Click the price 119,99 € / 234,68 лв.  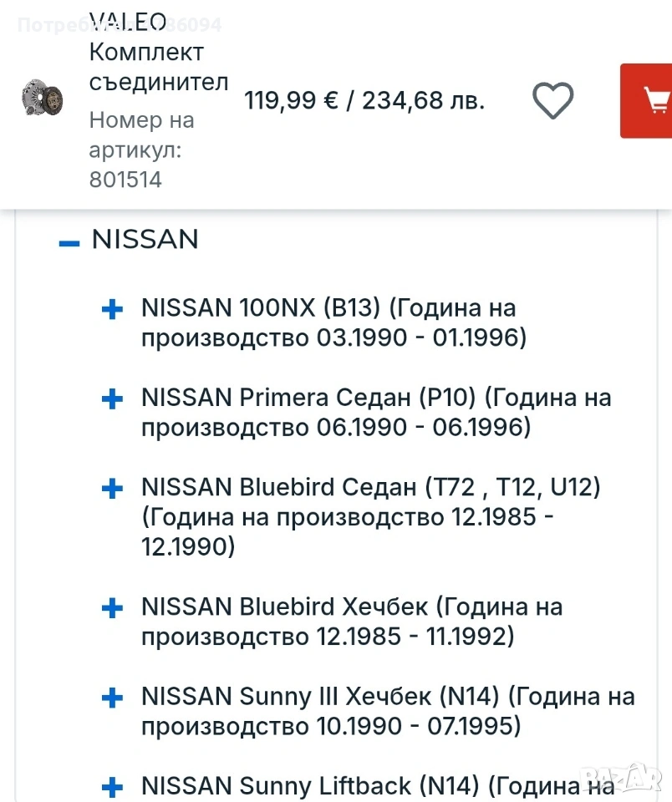tap(364, 101)
